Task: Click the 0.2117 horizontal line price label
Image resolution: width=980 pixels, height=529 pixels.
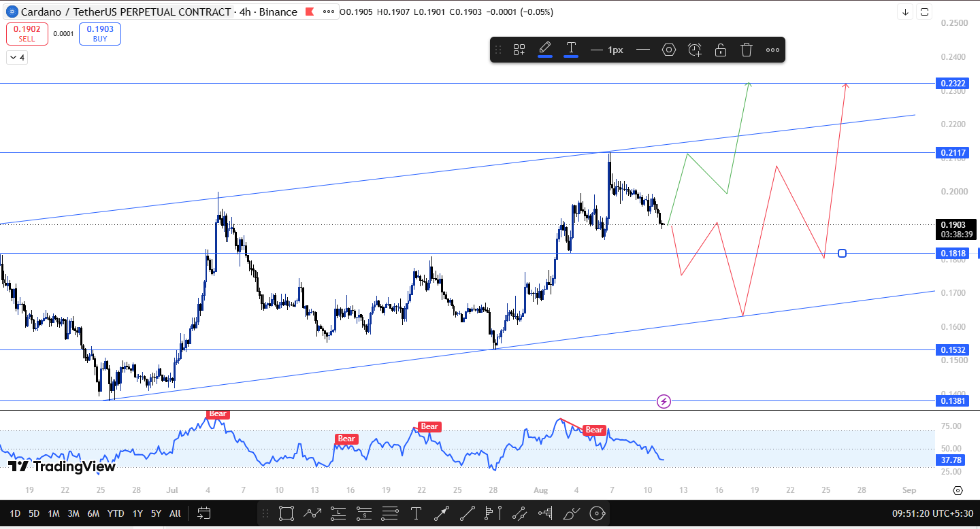Action: tap(953, 153)
